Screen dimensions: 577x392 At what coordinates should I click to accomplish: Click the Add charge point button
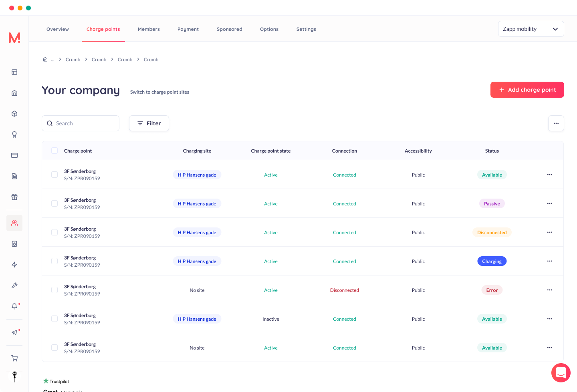[527, 90]
